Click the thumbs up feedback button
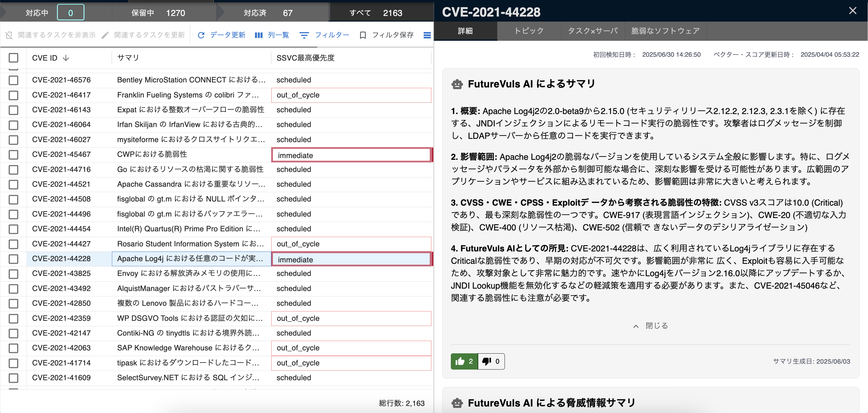Viewport: 868px width, 413px height. click(464, 361)
